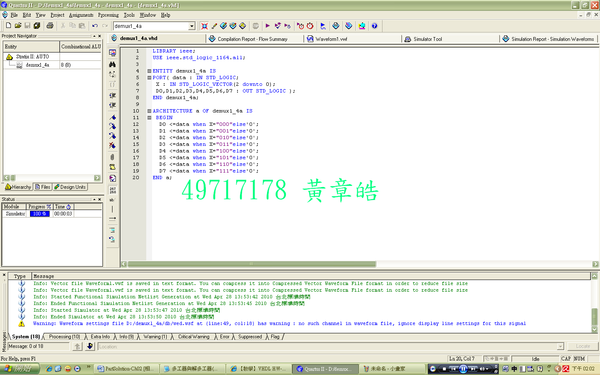Toggle line numbers with the 267/268 icon
Viewport: 600px width, 375px height.
[x=112, y=190]
